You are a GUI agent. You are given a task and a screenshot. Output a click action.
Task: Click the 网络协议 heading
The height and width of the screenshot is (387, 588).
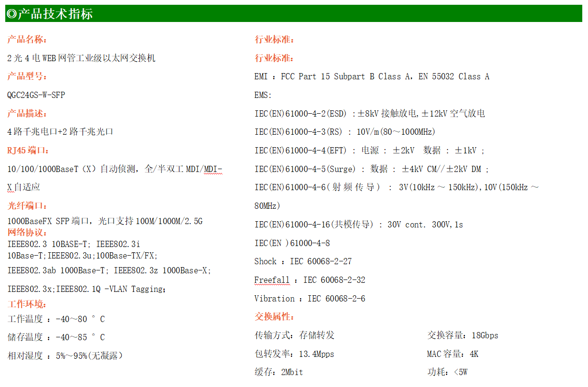27,233
